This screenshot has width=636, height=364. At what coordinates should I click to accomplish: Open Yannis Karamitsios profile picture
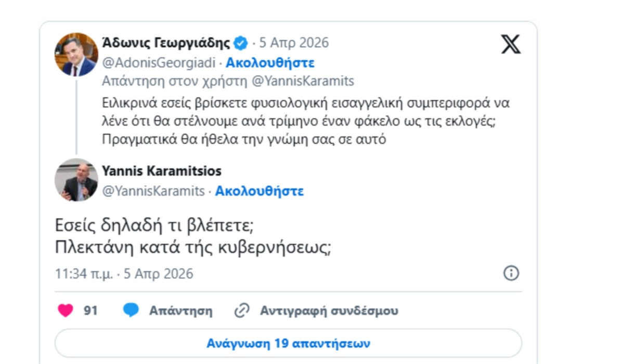click(76, 179)
